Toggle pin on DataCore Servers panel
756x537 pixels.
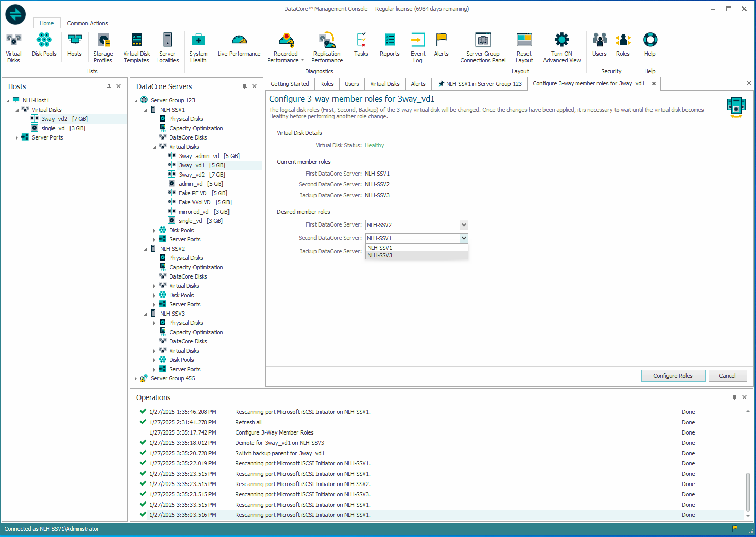[x=244, y=86]
